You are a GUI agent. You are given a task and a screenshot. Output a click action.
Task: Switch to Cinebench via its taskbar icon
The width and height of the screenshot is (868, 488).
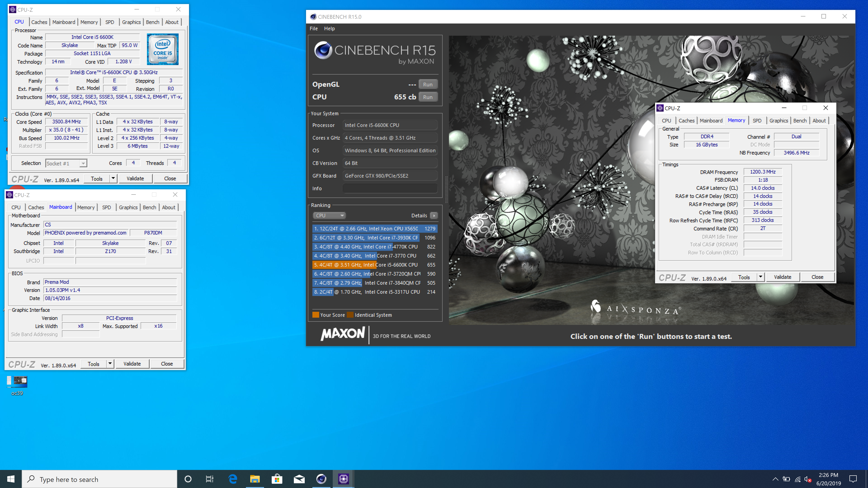click(x=321, y=479)
